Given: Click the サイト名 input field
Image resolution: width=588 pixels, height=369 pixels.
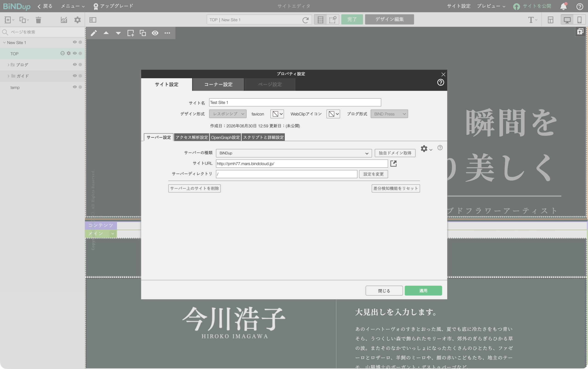Looking at the screenshot, I should [x=295, y=102].
